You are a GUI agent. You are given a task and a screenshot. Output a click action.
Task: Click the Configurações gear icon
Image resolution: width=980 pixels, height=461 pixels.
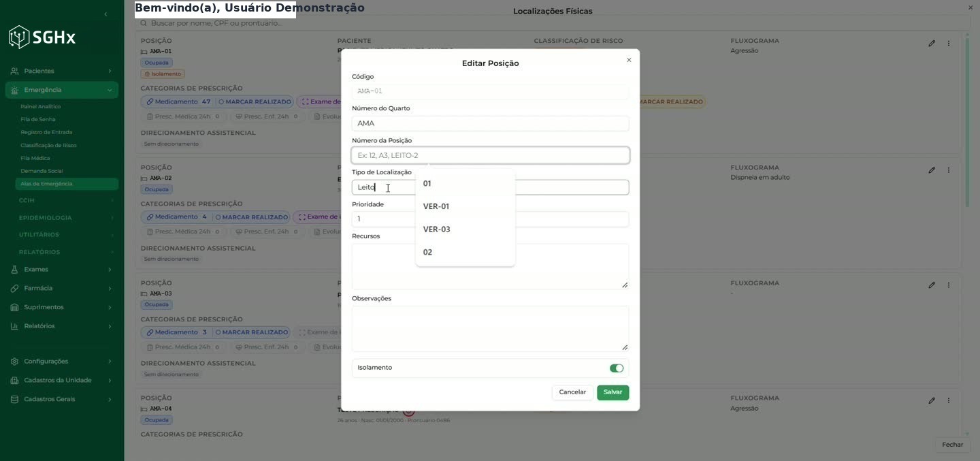click(x=14, y=362)
